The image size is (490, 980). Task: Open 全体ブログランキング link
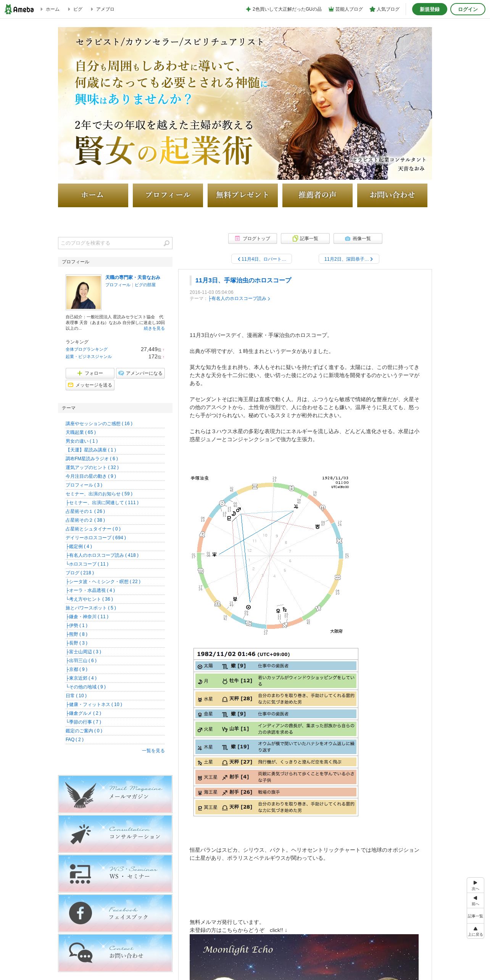click(87, 349)
